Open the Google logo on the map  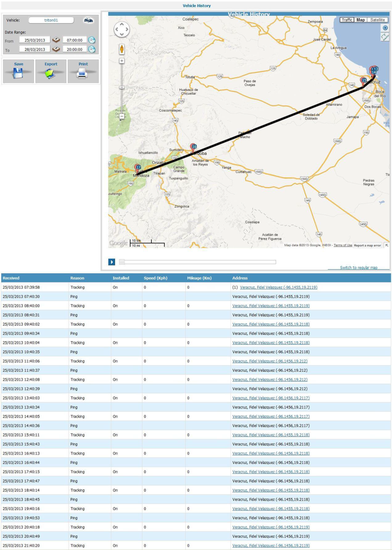[118, 243]
